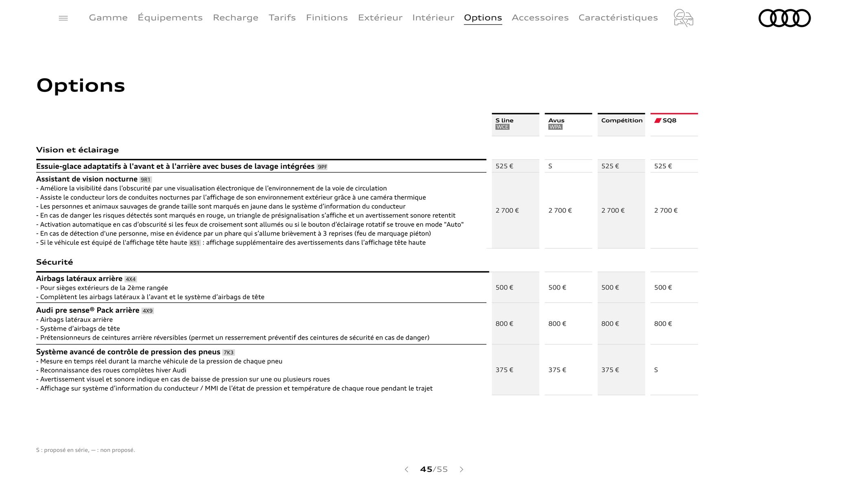868x488 pixels.
Task: Click 'Airbags latéraux arrière' option title
Action: (x=79, y=279)
